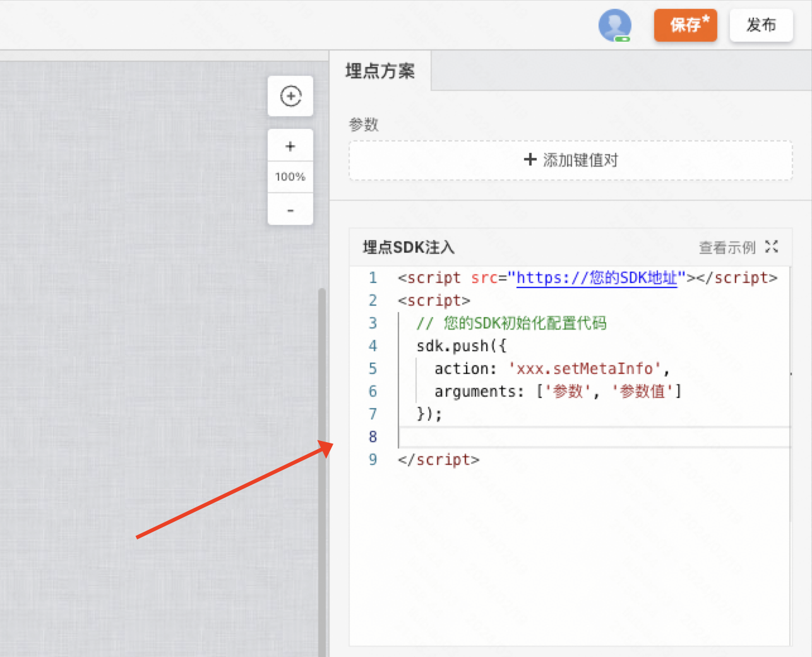Zoom out with the minus button
812x657 pixels.
290,209
